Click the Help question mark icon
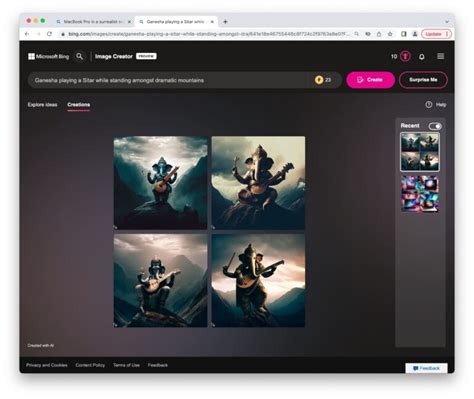 pyautogui.click(x=429, y=105)
